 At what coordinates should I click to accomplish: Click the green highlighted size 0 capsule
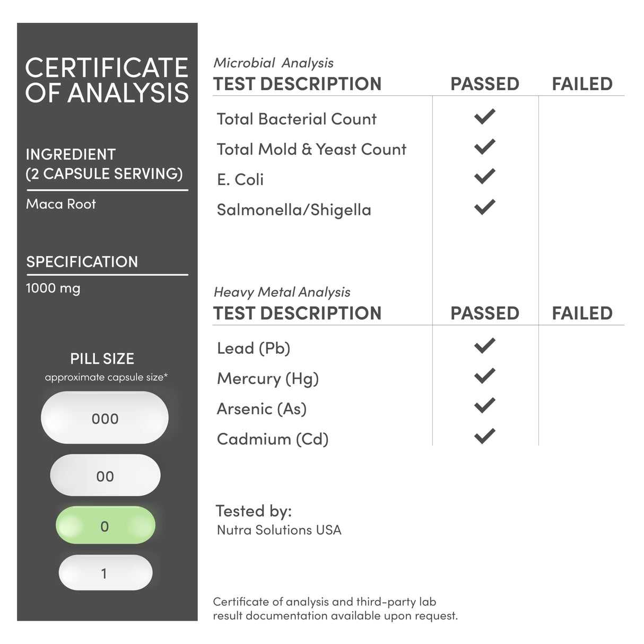[105, 526]
